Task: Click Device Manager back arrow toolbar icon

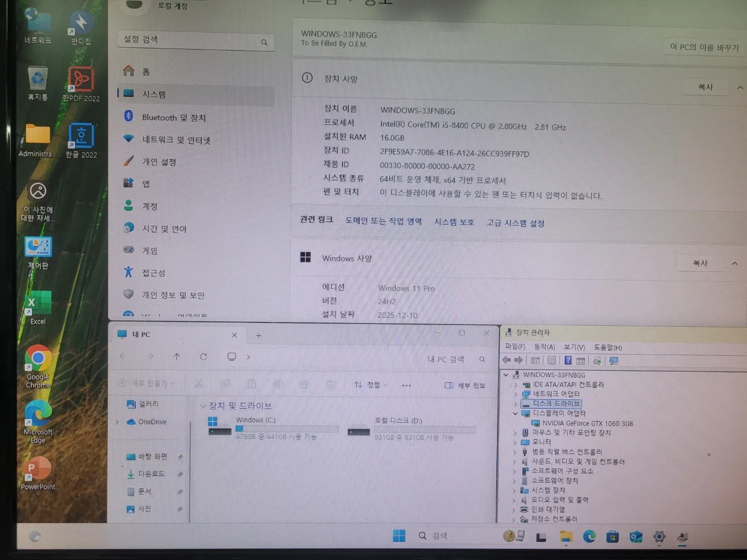Action: click(x=506, y=360)
